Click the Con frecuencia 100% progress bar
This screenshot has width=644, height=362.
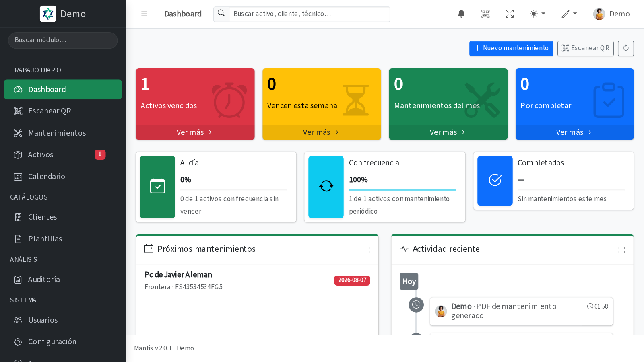click(x=402, y=190)
